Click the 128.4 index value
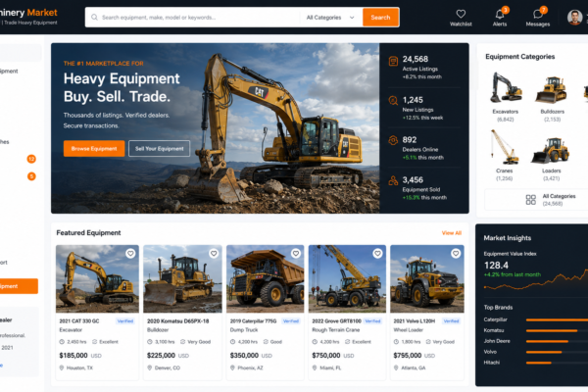588x392 pixels. pyautogui.click(x=496, y=266)
